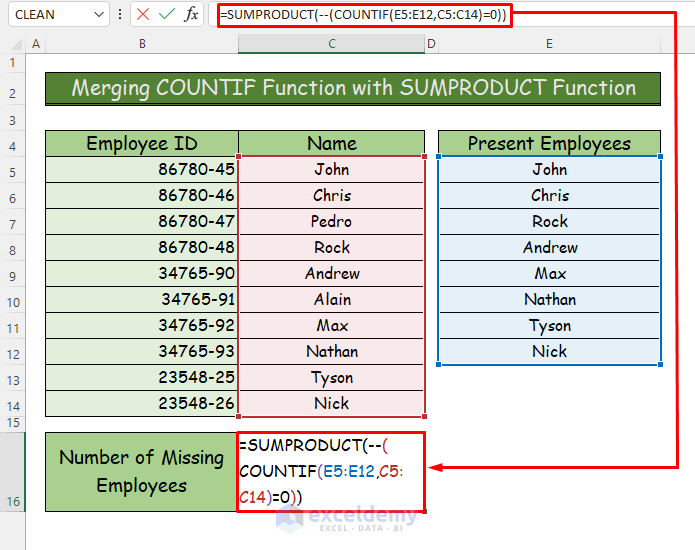Select row 10 header
695x550 pixels.
pos(12,302)
